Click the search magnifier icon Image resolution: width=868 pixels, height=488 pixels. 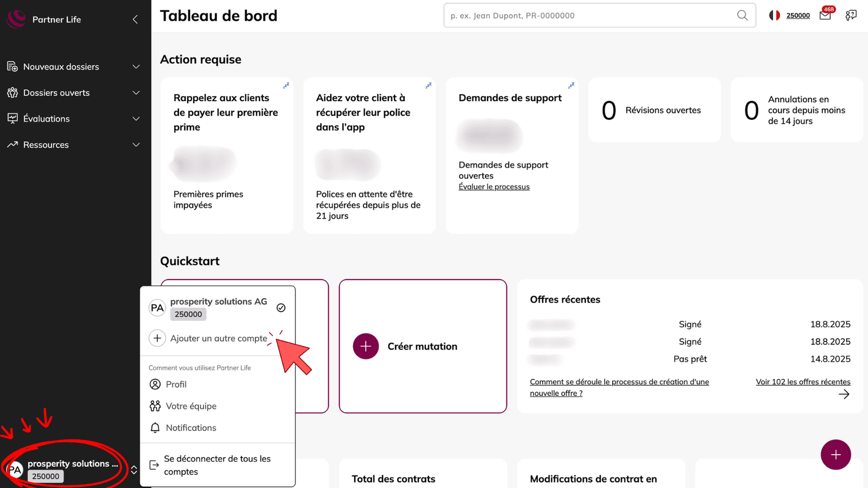[742, 15]
